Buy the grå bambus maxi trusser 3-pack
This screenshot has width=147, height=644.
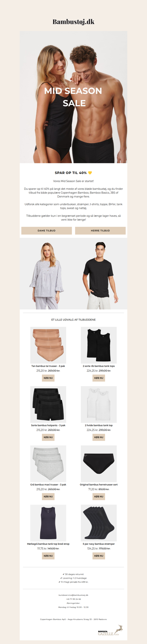48,496
